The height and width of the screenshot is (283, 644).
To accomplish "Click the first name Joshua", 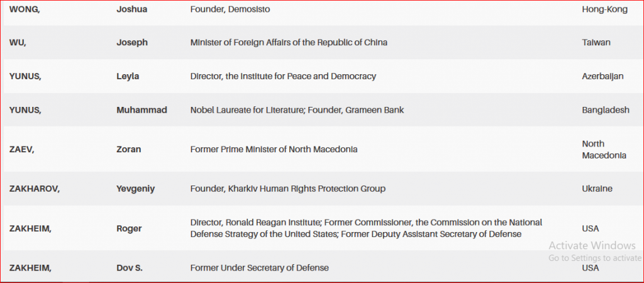I will click(x=131, y=9).
